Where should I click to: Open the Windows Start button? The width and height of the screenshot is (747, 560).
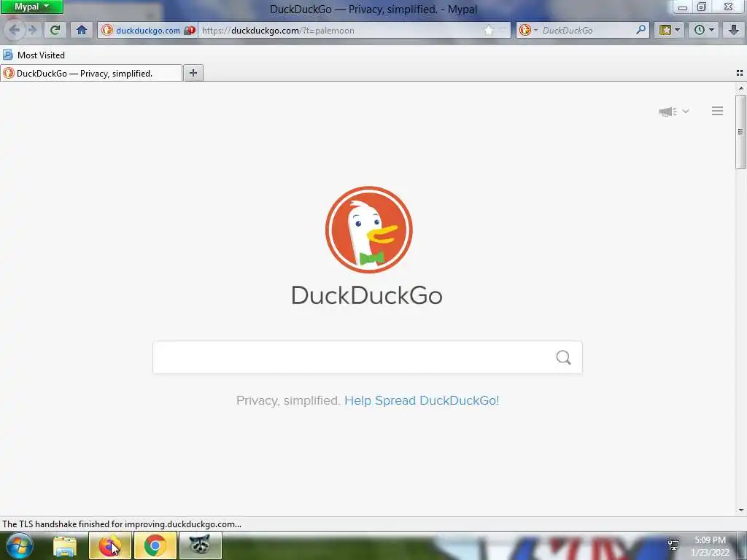pos(20,545)
